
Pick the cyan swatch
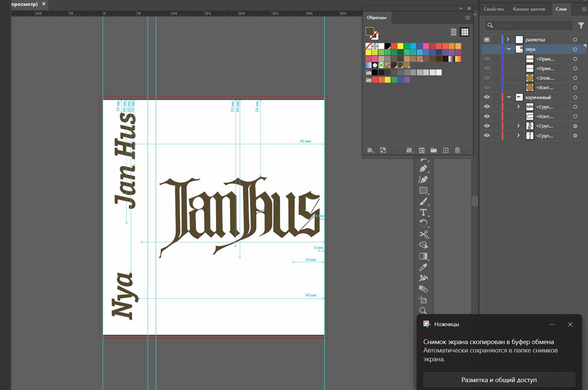(413, 46)
